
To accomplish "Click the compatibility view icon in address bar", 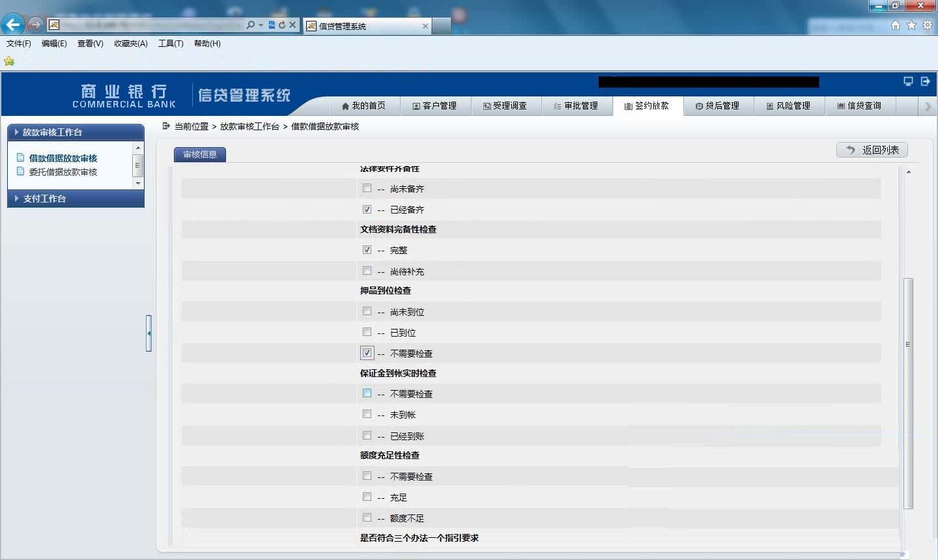I will [x=272, y=25].
